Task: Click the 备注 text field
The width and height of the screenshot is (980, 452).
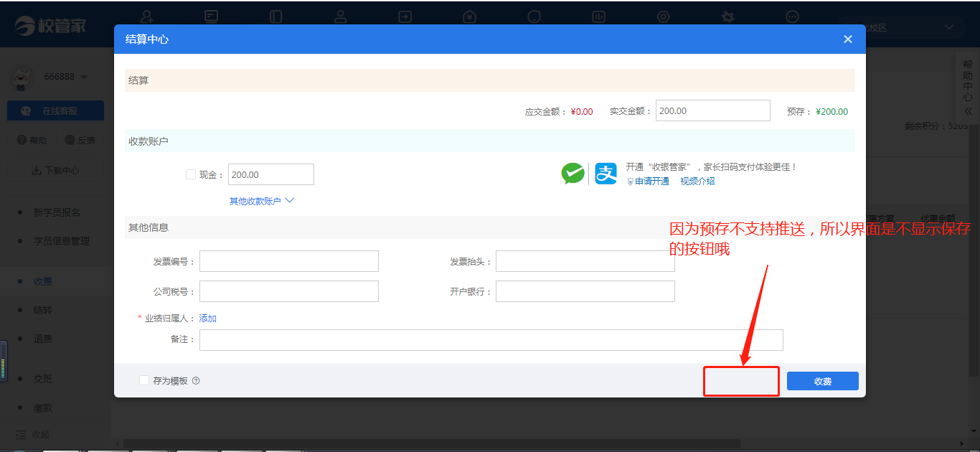Action: pyautogui.click(x=491, y=340)
